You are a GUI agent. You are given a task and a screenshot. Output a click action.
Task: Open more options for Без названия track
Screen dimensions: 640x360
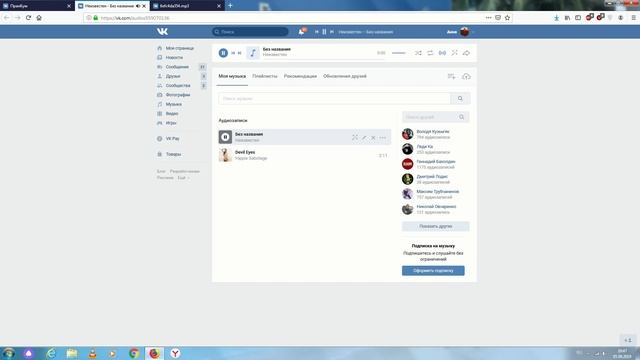click(382, 138)
